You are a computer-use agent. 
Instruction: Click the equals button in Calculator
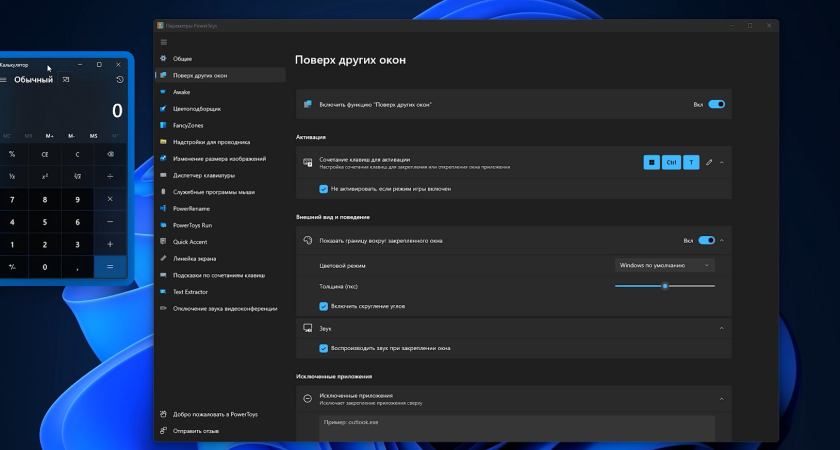point(110,267)
